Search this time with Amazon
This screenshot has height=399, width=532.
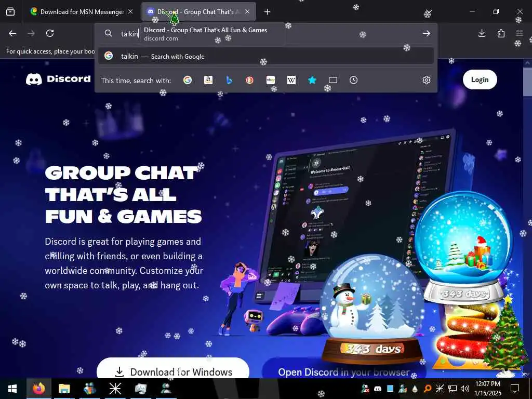pyautogui.click(x=208, y=80)
